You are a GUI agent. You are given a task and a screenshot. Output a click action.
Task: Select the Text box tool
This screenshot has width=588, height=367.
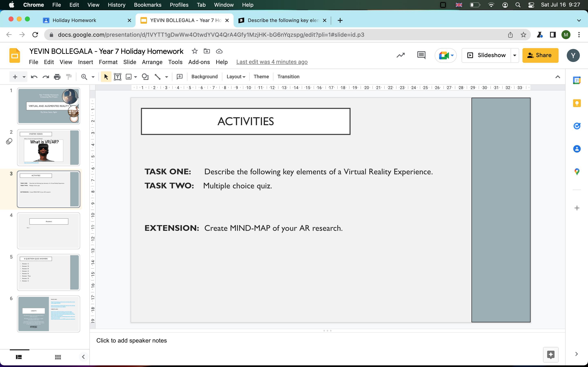click(118, 77)
